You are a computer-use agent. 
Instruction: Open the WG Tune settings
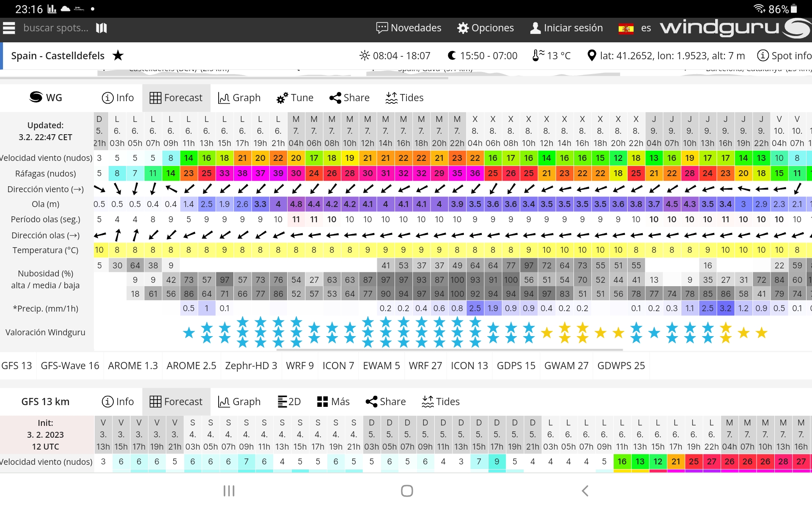click(x=295, y=98)
